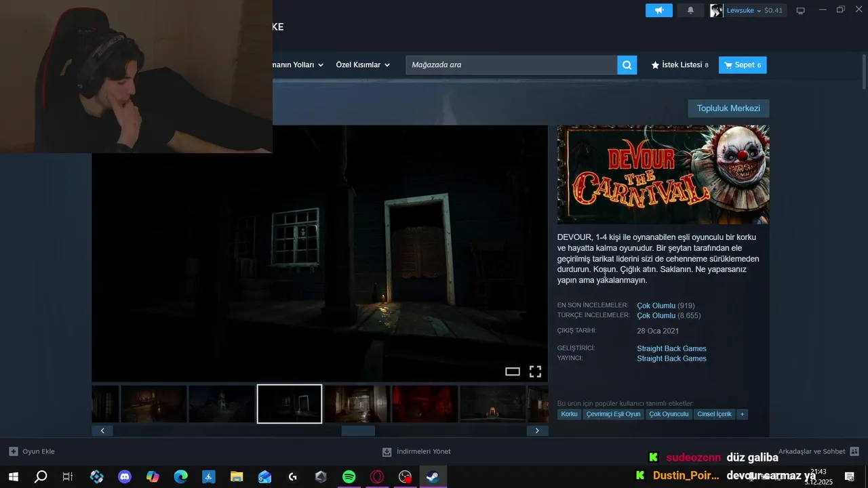Viewport: 868px width, 488px height.
Task: Click the Steam taskbar icon
Action: pos(433,476)
